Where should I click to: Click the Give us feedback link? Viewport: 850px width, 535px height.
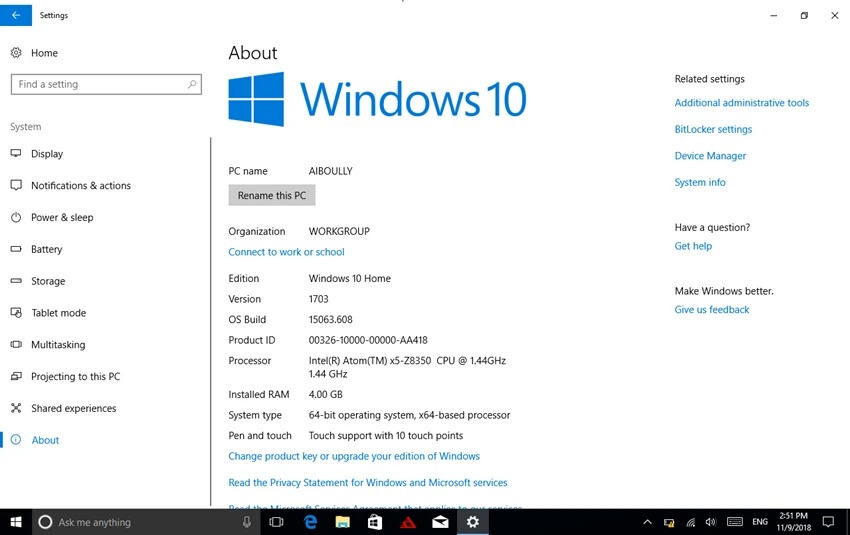pyautogui.click(x=711, y=310)
